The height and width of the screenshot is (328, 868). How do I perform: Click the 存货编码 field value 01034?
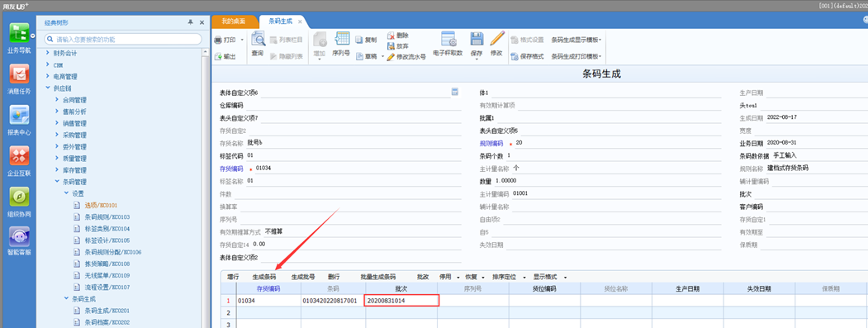pos(263,168)
